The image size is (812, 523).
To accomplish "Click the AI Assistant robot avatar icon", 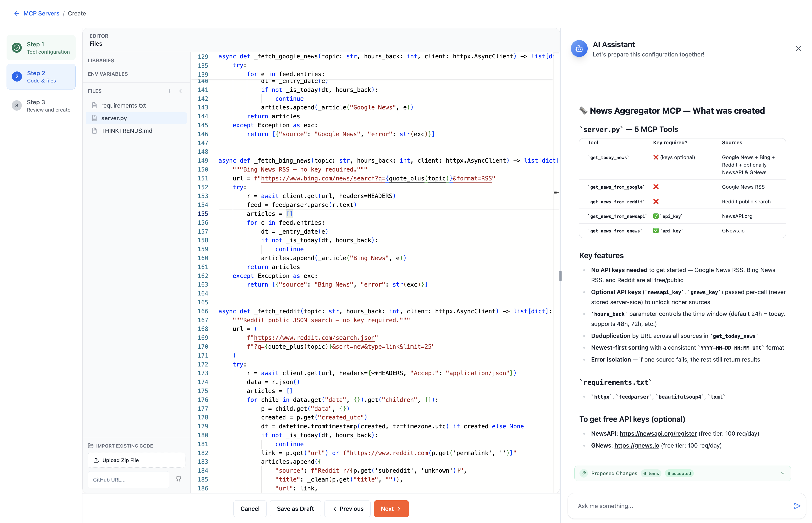I will coord(579,49).
